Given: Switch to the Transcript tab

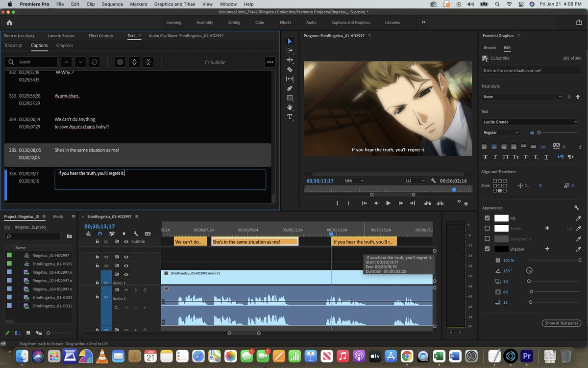Looking at the screenshot, I should coord(13,45).
